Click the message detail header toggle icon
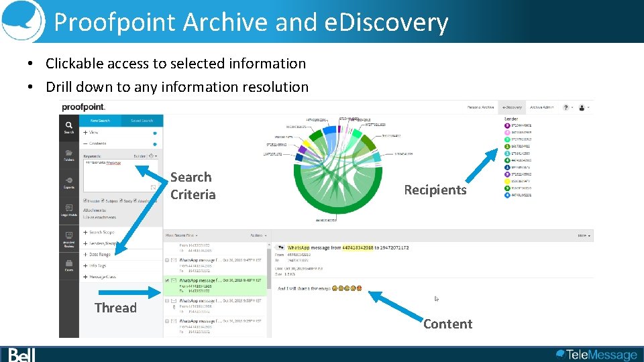644x362 pixels. pos(280,247)
